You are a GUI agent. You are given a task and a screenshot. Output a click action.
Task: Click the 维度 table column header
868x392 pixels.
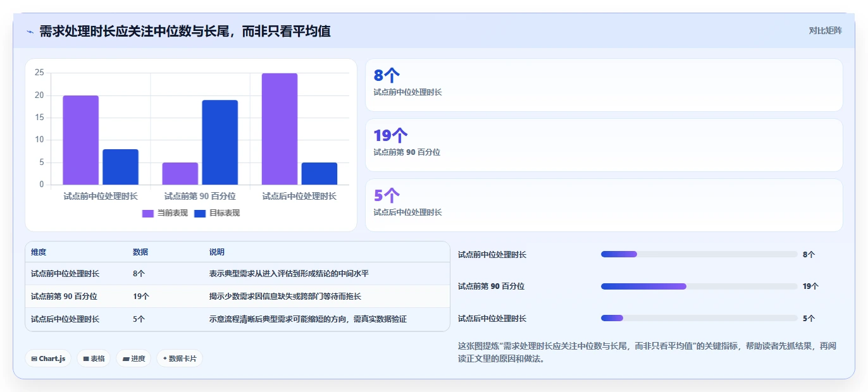[39, 252]
